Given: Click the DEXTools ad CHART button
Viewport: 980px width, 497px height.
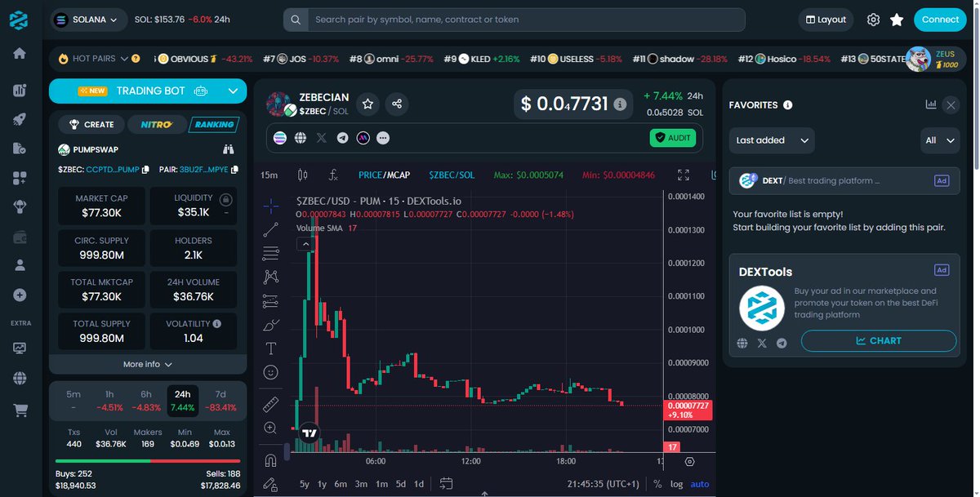Looking at the screenshot, I should click(x=879, y=341).
